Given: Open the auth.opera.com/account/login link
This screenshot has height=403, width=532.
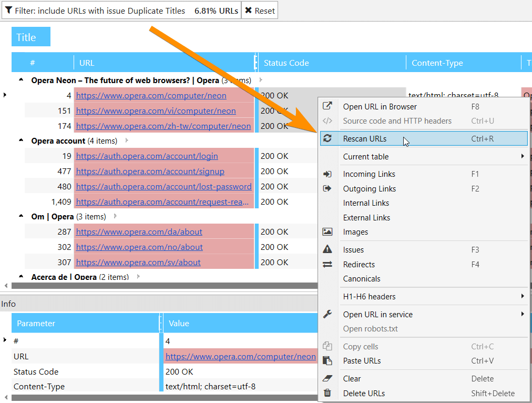Looking at the screenshot, I should tap(147, 156).
